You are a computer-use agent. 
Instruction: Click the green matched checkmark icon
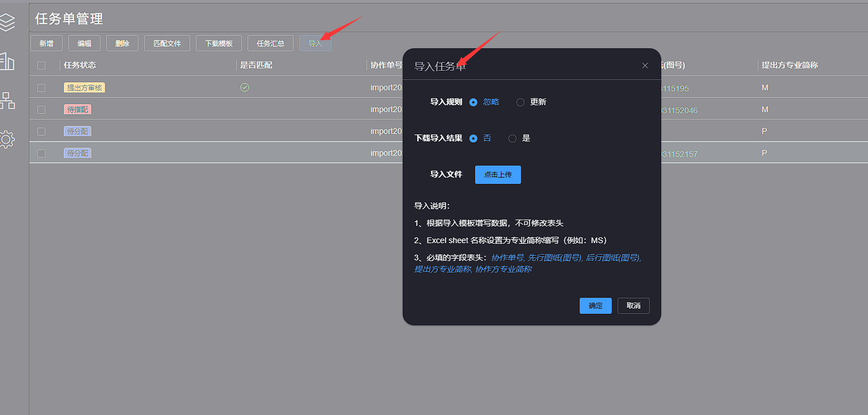pos(245,87)
